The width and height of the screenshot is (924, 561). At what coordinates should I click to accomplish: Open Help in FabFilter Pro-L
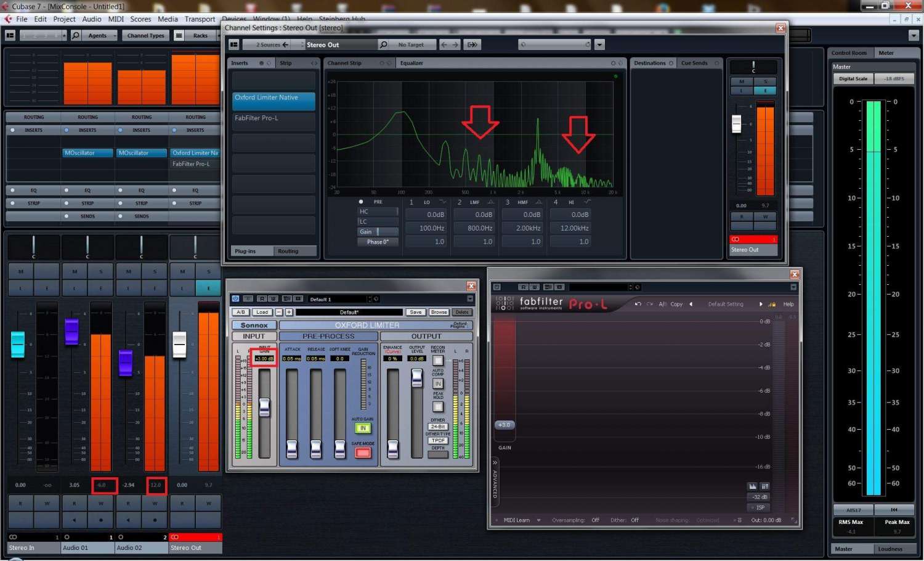tap(788, 304)
